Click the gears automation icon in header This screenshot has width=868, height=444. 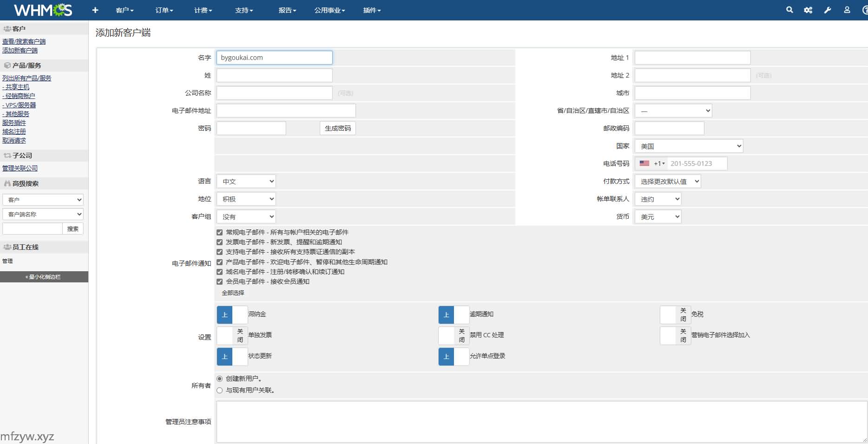coord(808,10)
